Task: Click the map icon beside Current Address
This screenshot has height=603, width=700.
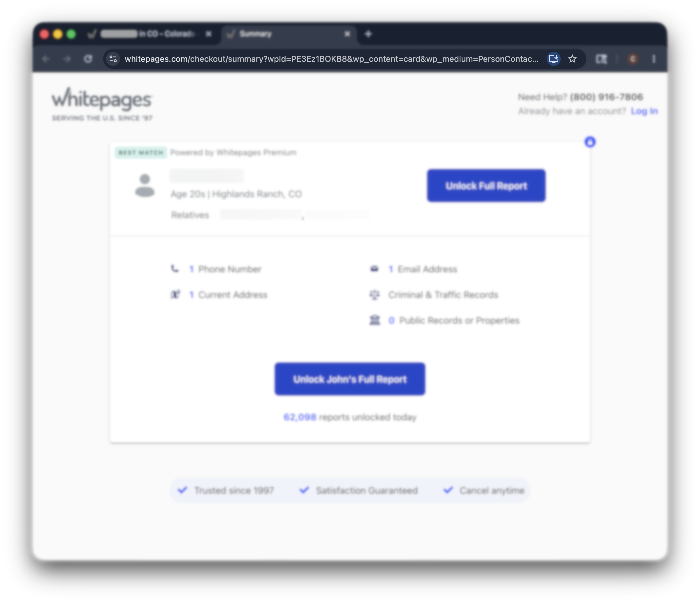Action: point(175,295)
